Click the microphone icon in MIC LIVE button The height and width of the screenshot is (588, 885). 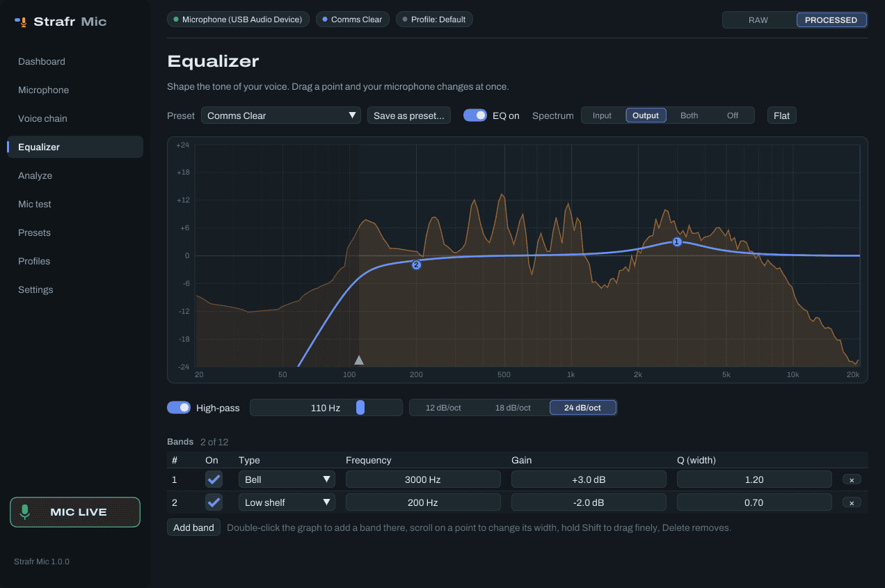click(x=25, y=512)
